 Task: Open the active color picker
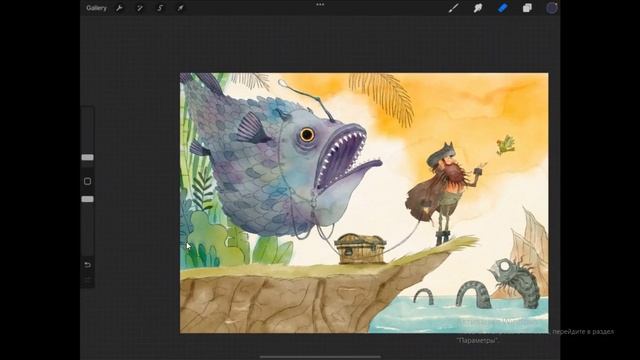pos(552,8)
